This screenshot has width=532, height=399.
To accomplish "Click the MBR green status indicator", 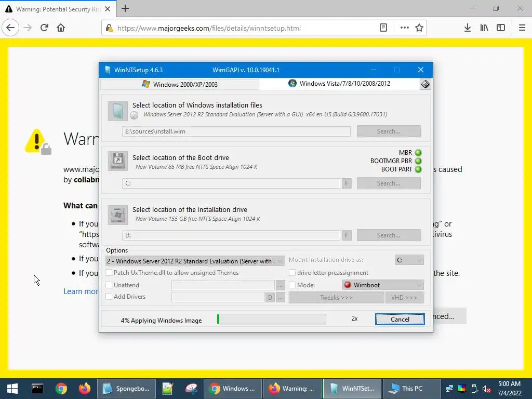I will (418, 153).
